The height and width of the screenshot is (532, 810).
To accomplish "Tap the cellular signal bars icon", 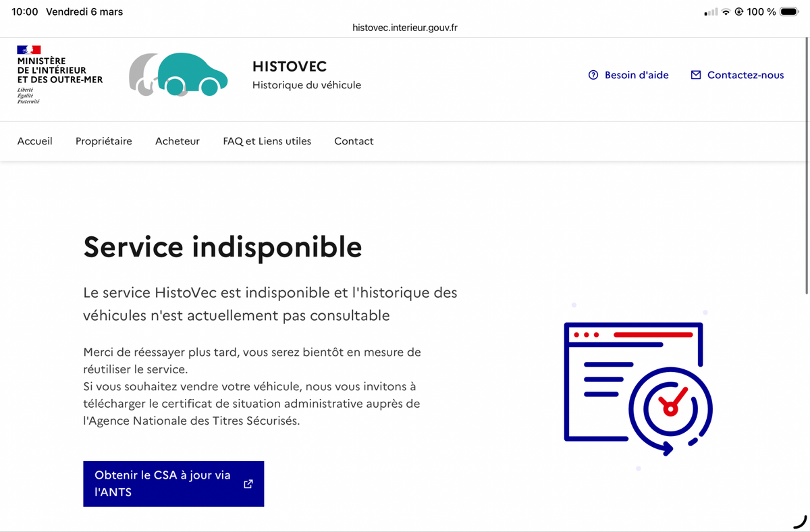I will 711,11.
